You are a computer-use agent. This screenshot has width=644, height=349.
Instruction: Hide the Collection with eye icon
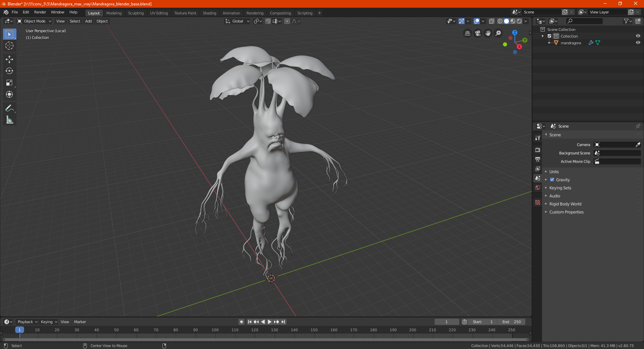point(638,36)
